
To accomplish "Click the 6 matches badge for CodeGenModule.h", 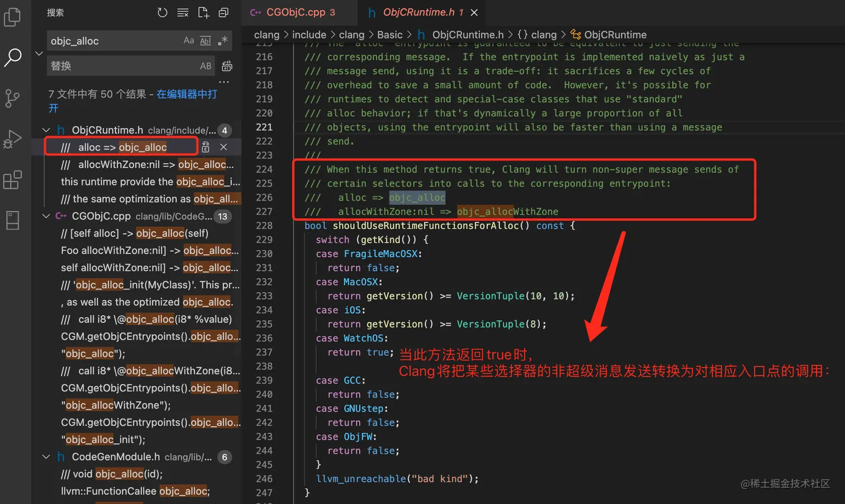I will [x=225, y=457].
